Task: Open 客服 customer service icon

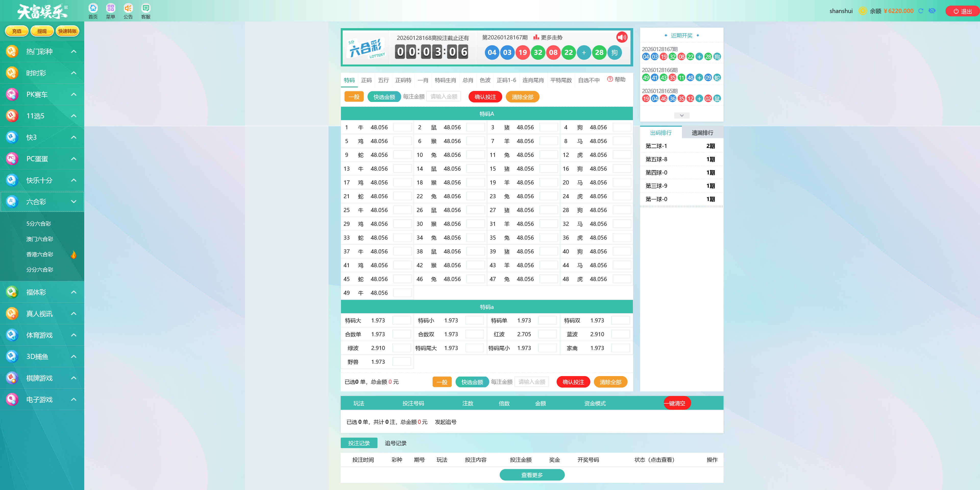Action: click(146, 8)
